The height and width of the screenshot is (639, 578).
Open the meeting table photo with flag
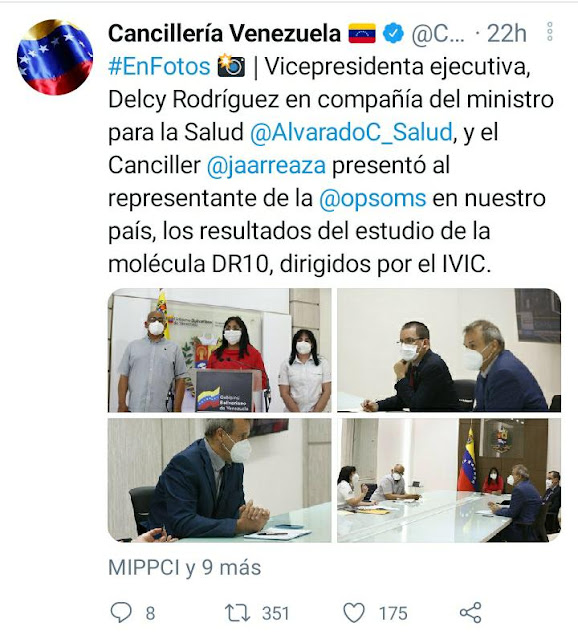click(x=449, y=480)
